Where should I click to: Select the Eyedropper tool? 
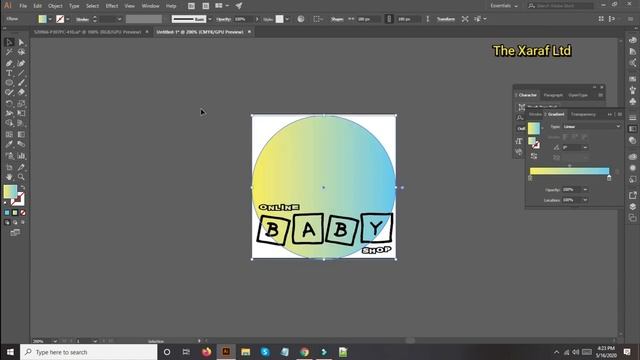pos(9,144)
